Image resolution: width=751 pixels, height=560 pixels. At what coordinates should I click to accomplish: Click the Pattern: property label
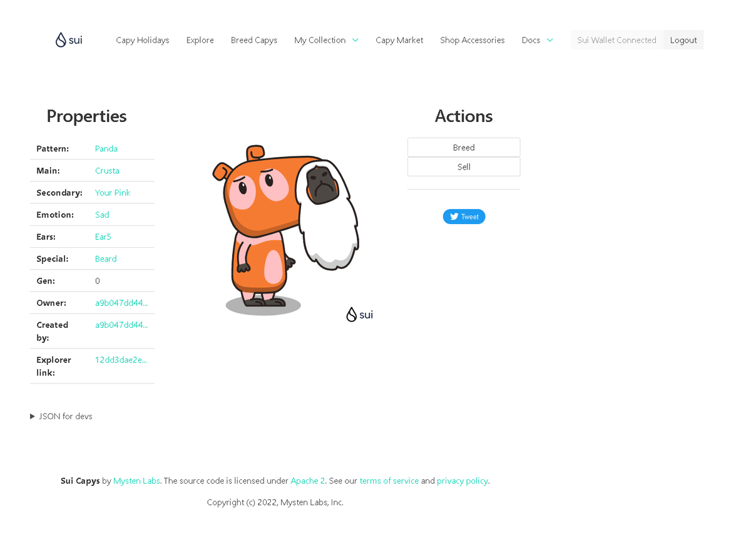click(x=53, y=149)
